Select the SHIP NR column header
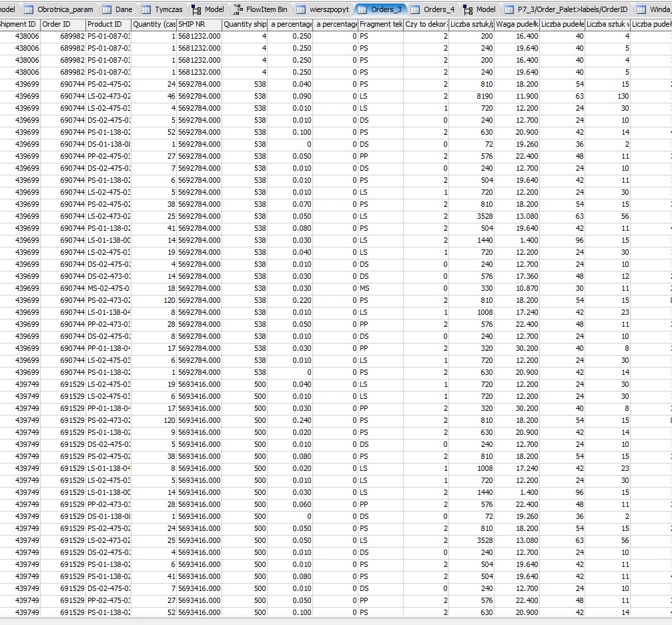Screen dimensions: 672x625 click(198, 24)
